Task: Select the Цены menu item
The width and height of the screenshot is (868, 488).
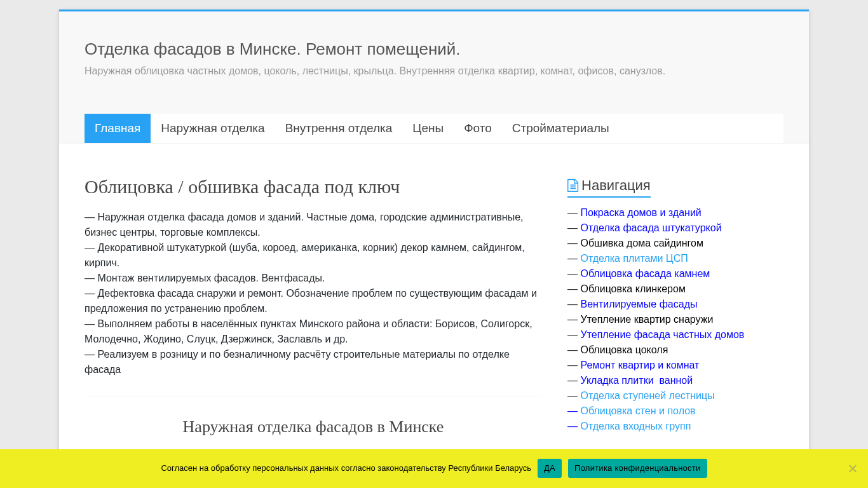Action: (428, 128)
